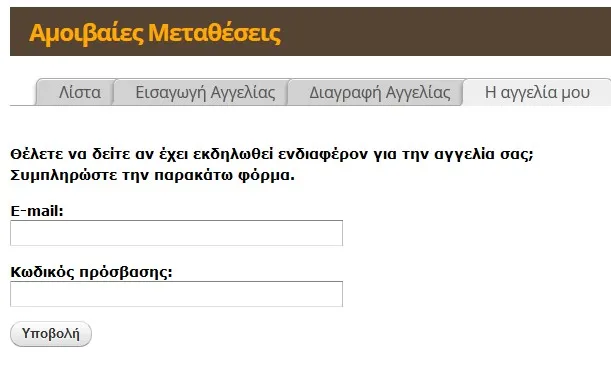Screen dimensions: 611x365
Task: Go to the Η αγγελία μου tab
Action: pos(537,92)
